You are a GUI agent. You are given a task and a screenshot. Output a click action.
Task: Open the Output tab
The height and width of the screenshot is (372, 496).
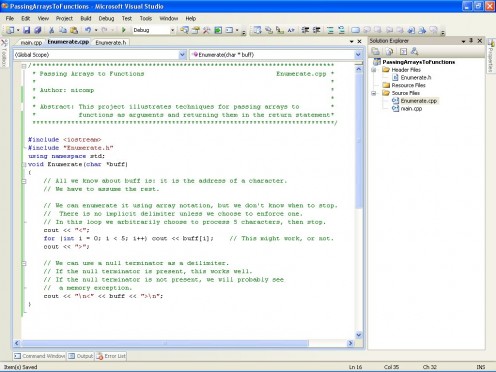click(81, 356)
